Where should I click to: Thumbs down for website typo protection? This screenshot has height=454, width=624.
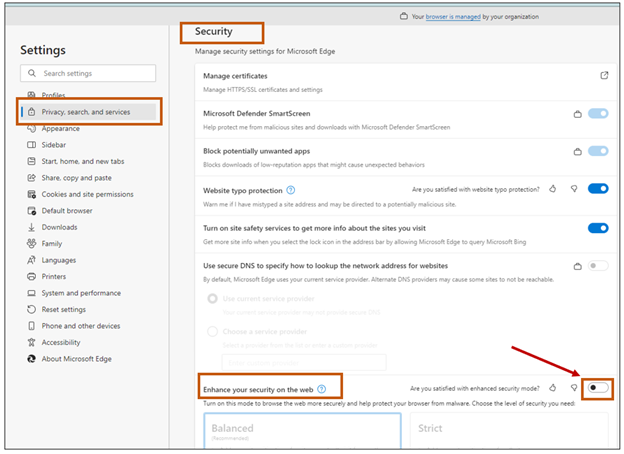point(574,189)
